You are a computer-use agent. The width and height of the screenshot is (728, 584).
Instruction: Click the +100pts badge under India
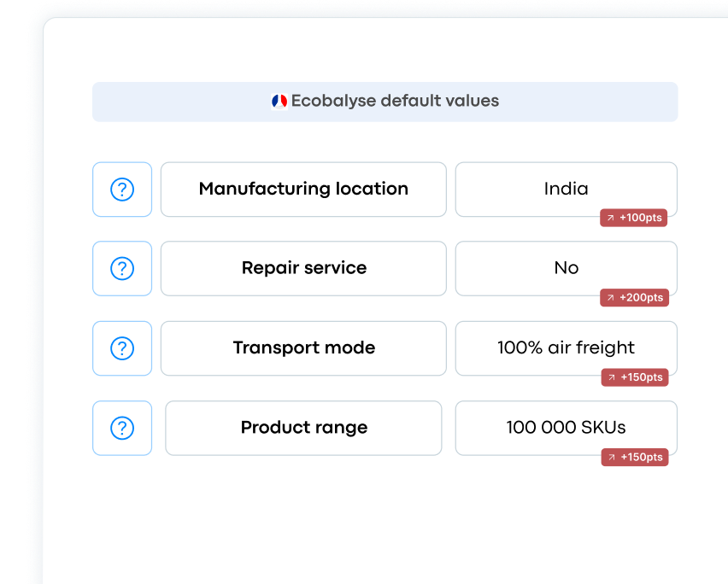pyautogui.click(x=634, y=218)
